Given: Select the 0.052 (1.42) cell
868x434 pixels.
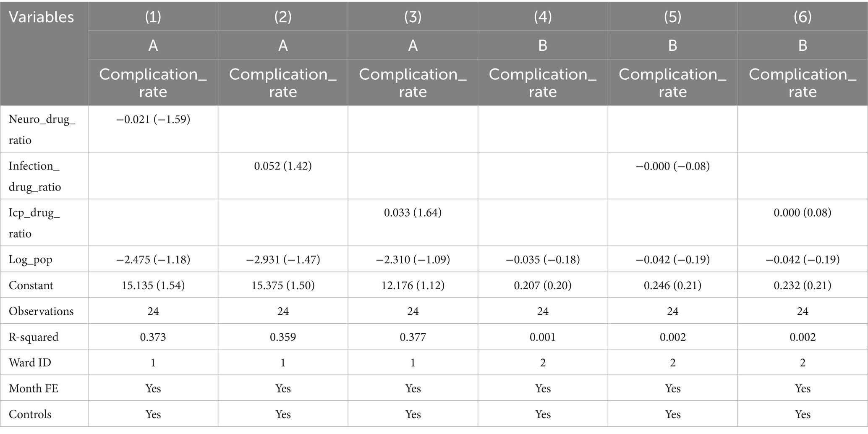Looking at the screenshot, I should point(283,166).
